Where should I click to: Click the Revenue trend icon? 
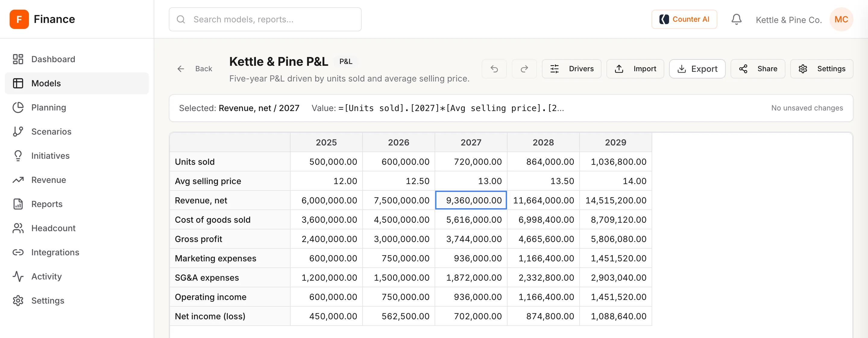coord(18,180)
